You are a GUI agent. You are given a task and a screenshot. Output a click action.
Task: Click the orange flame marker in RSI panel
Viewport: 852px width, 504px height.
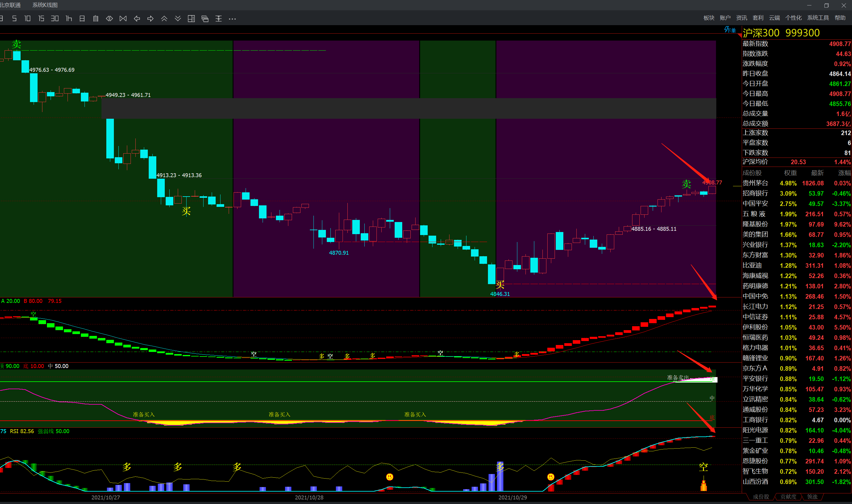704,484
